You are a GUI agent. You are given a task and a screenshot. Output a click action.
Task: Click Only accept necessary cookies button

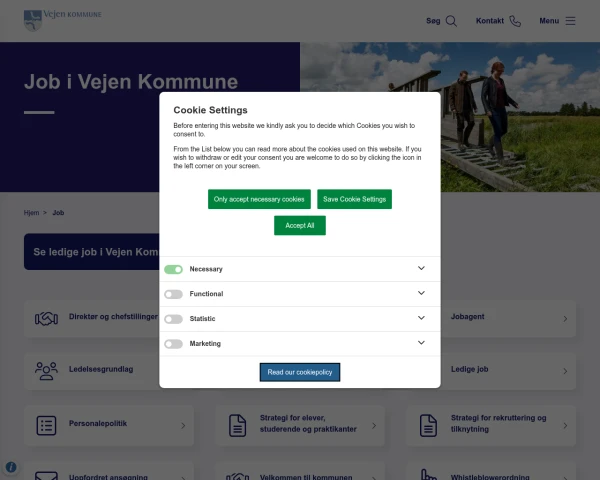(259, 199)
